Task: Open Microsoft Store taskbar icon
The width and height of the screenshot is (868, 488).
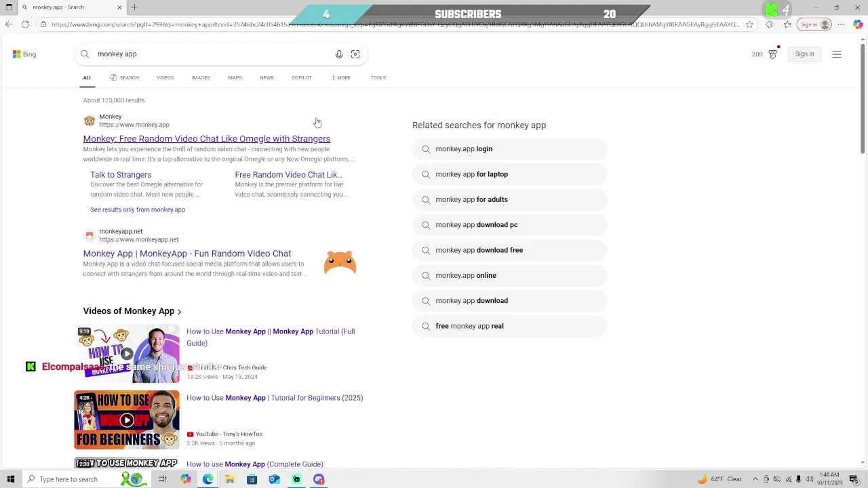Action: [x=252, y=479]
